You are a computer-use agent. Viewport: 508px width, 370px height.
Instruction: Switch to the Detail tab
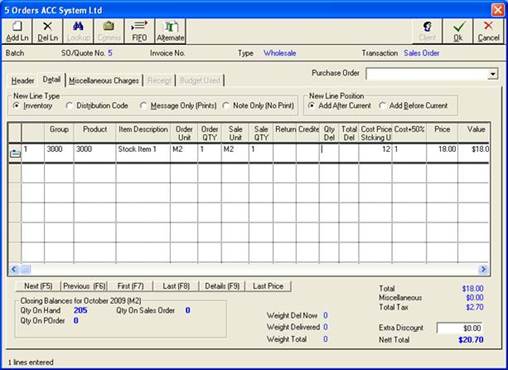coord(51,79)
